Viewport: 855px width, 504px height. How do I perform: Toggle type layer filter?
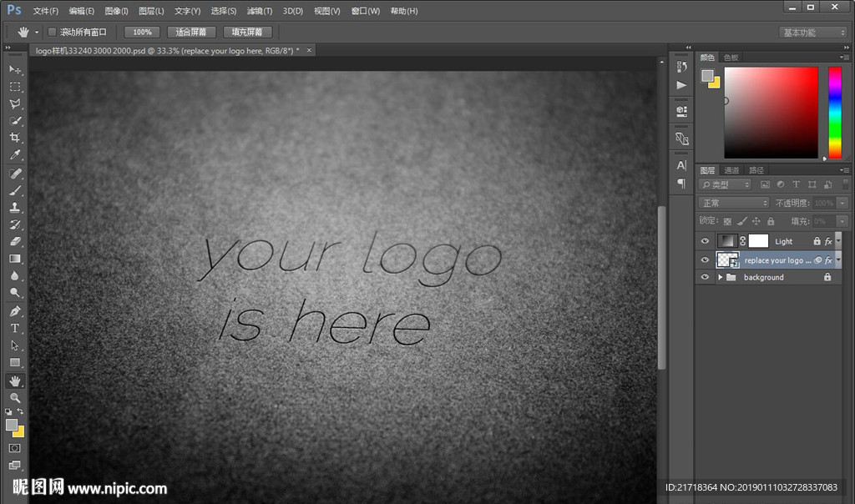click(796, 184)
